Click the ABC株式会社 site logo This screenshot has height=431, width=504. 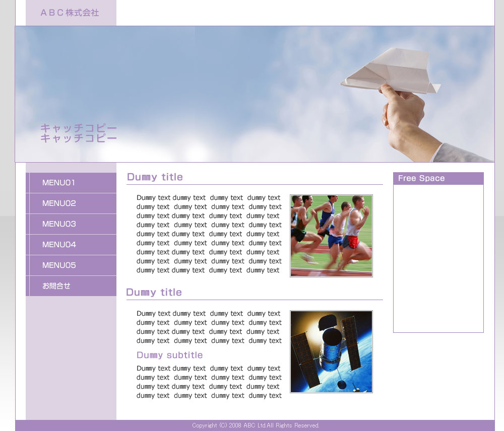click(x=70, y=13)
